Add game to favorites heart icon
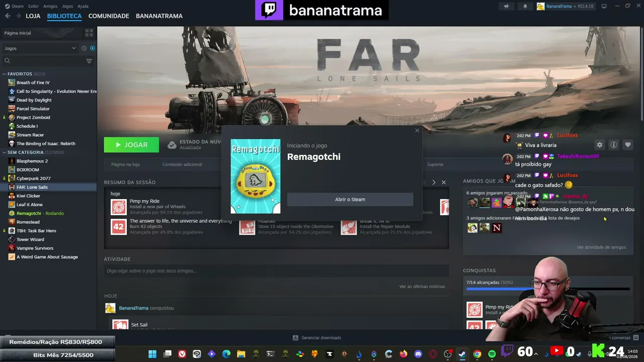 (628, 145)
